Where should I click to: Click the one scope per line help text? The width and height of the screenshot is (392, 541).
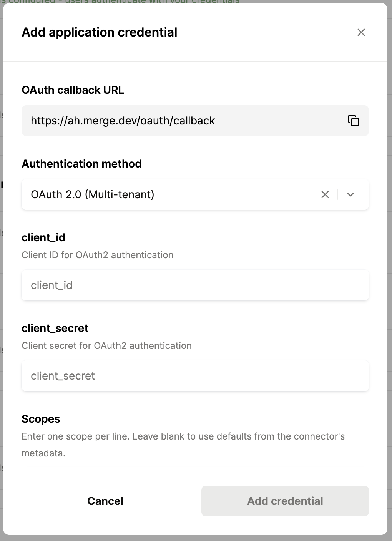[183, 445]
